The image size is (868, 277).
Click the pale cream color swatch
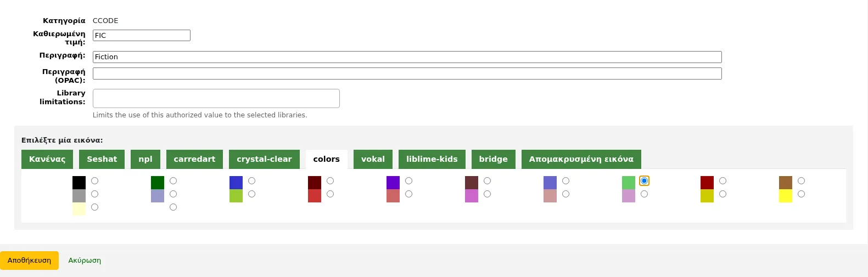(79, 209)
